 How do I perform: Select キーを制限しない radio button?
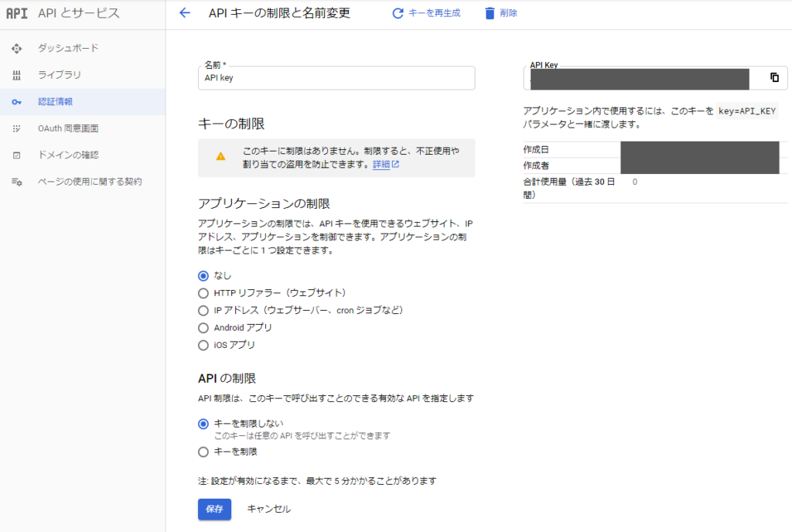[203, 424]
